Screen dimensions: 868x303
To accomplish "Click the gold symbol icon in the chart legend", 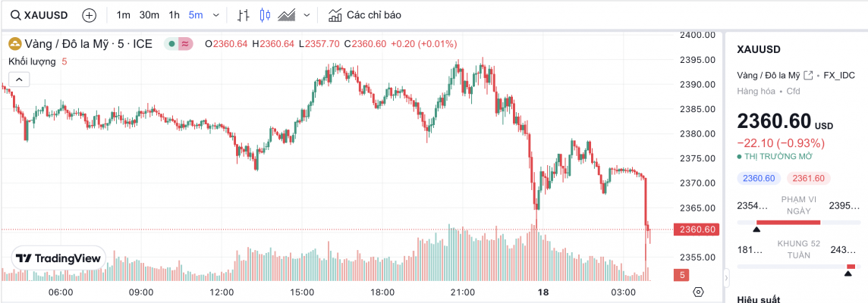I will [14, 44].
